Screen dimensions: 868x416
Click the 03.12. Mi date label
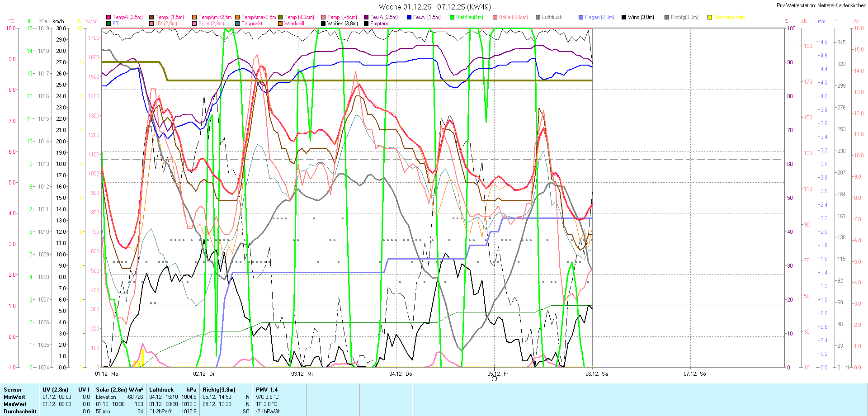click(x=302, y=374)
